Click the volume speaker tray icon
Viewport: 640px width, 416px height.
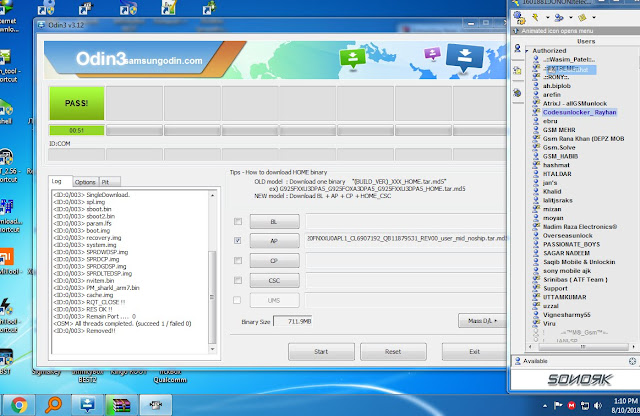pyautogui.click(x=598, y=405)
